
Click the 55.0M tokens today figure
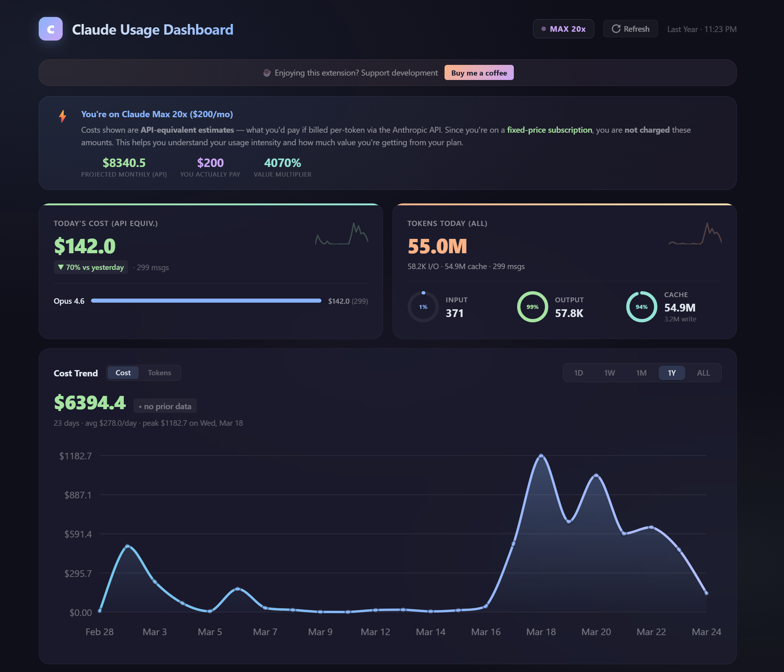coord(438,246)
